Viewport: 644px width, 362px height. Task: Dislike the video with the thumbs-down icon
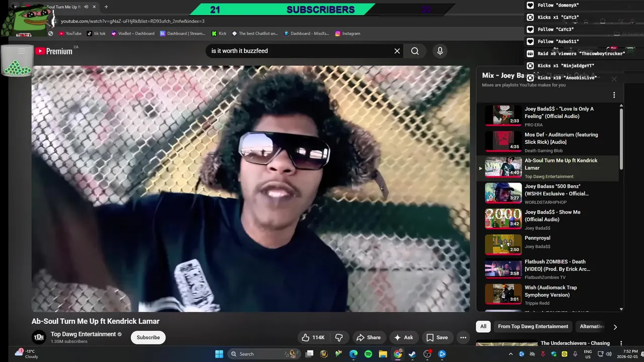point(339,337)
